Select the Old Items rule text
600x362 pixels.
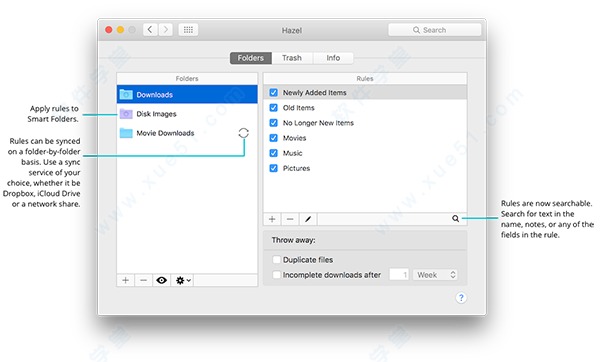(x=298, y=108)
